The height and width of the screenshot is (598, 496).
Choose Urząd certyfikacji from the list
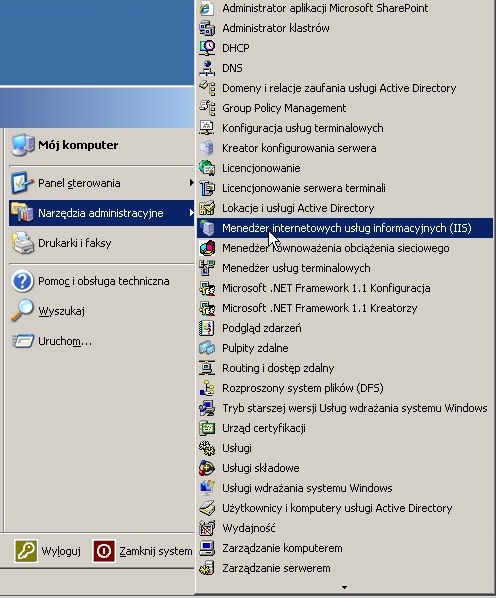[345, 428]
